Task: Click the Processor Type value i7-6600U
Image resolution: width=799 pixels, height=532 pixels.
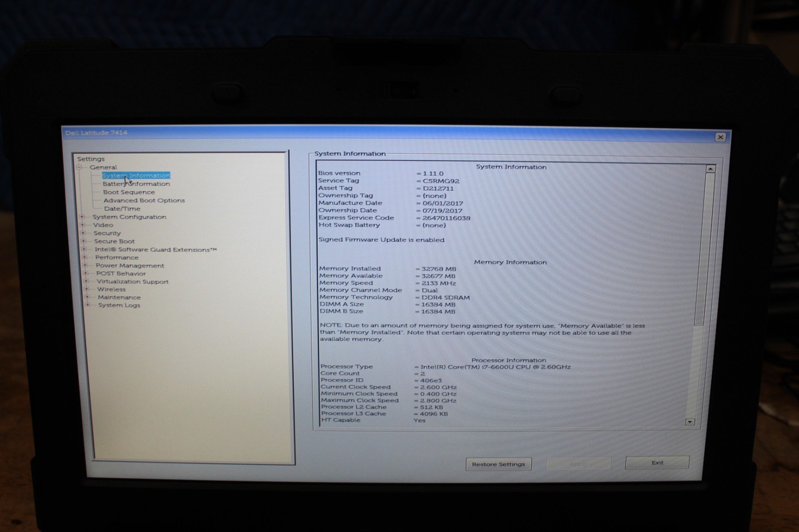Action: click(x=495, y=367)
